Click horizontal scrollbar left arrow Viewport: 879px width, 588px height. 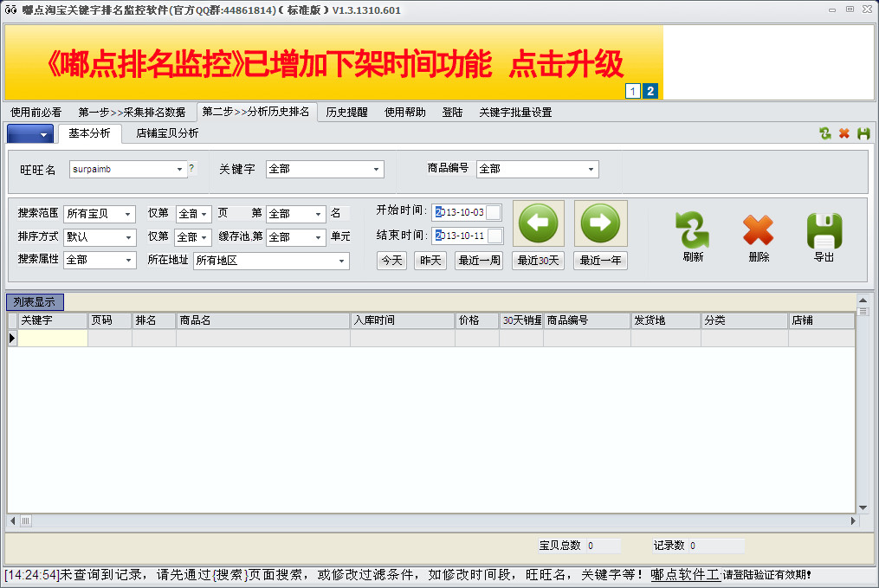12,520
